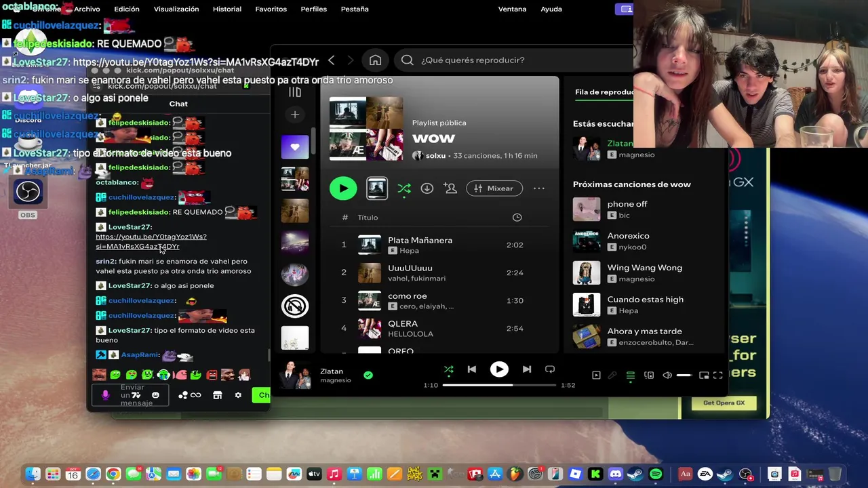
Task: Sort by the Título column header
Action: click(x=368, y=218)
